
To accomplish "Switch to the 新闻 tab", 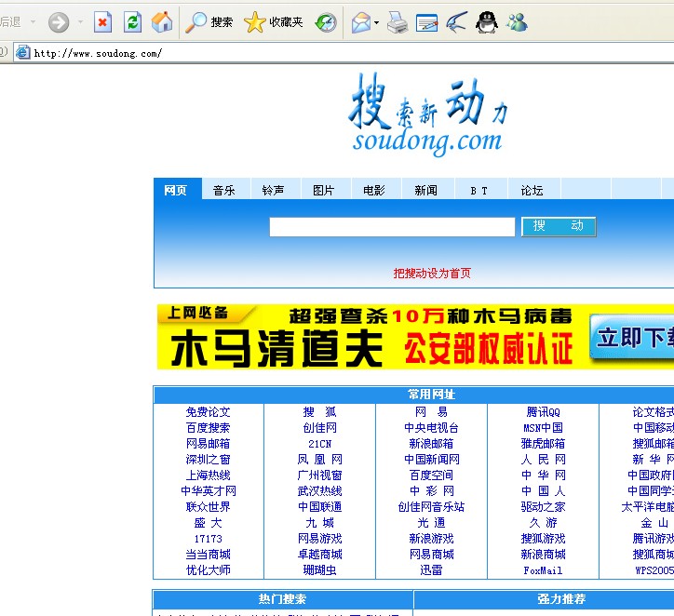I will (426, 190).
